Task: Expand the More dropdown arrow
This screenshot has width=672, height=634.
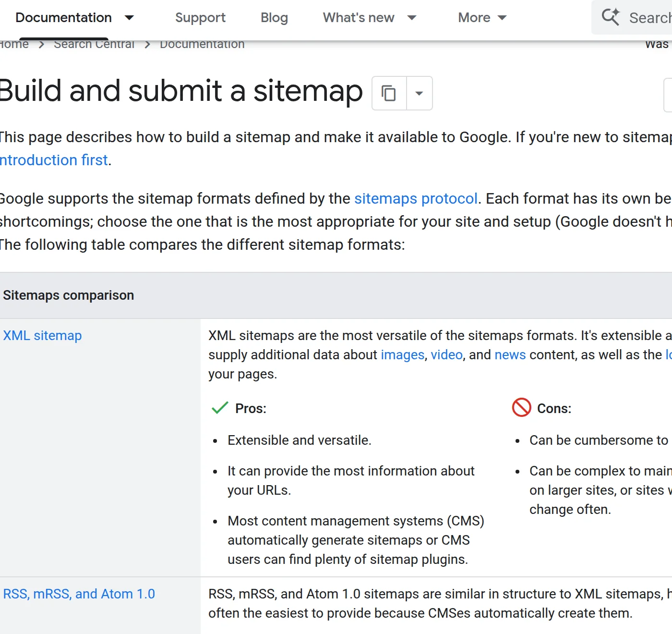Action: coord(502,18)
